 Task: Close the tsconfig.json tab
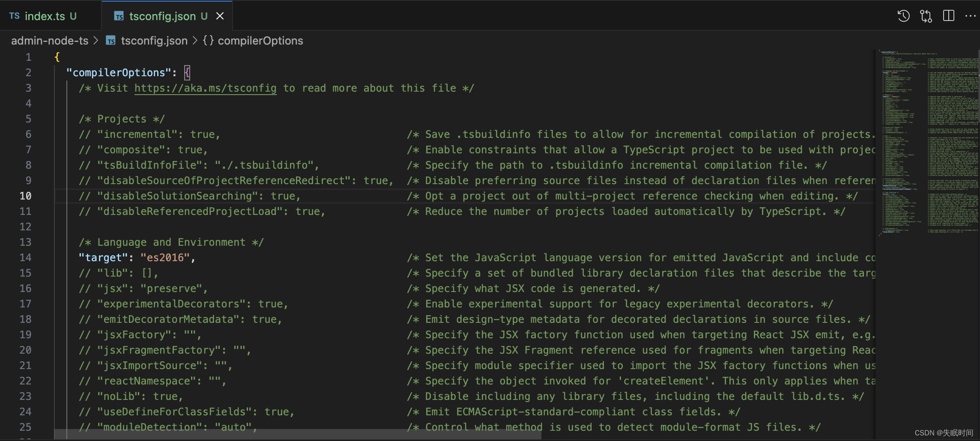point(220,16)
